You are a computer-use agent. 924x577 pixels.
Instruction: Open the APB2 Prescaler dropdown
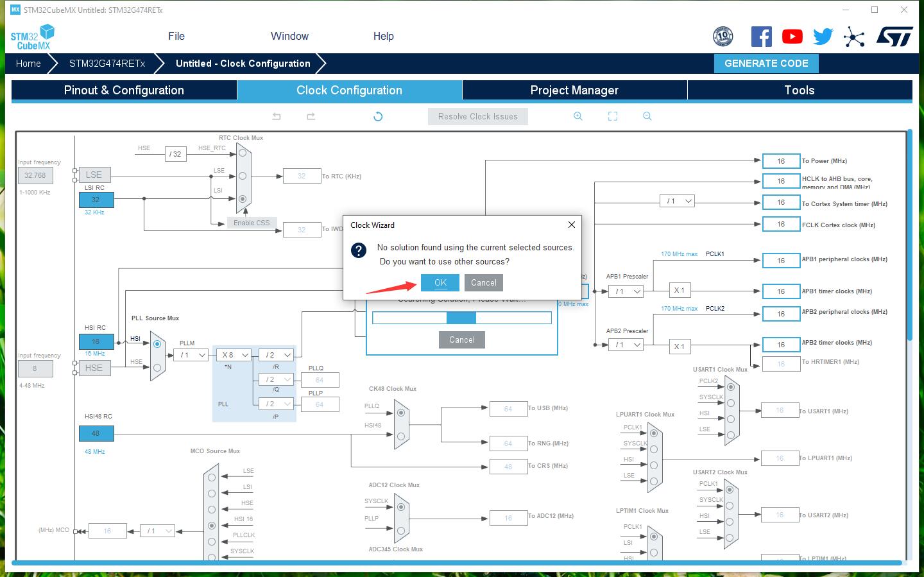pos(626,345)
